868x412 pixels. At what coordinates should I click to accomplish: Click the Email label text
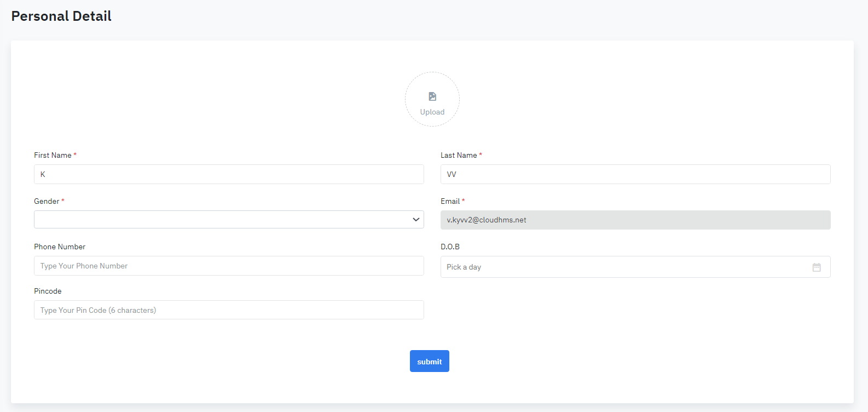coord(450,201)
